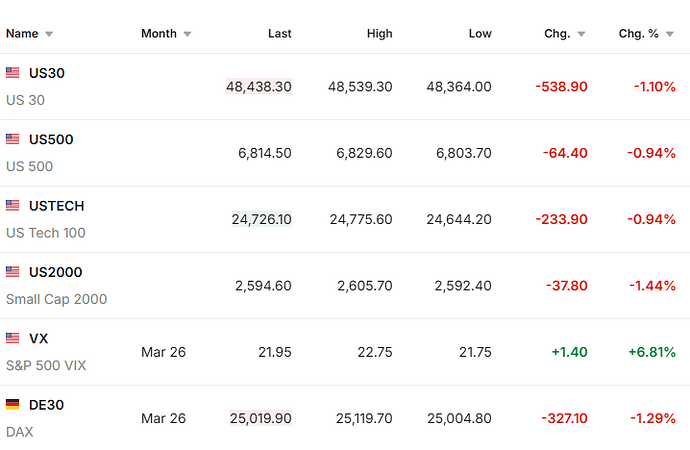Click US2000 percent change -1.44%
690x450 pixels.
(x=653, y=286)
